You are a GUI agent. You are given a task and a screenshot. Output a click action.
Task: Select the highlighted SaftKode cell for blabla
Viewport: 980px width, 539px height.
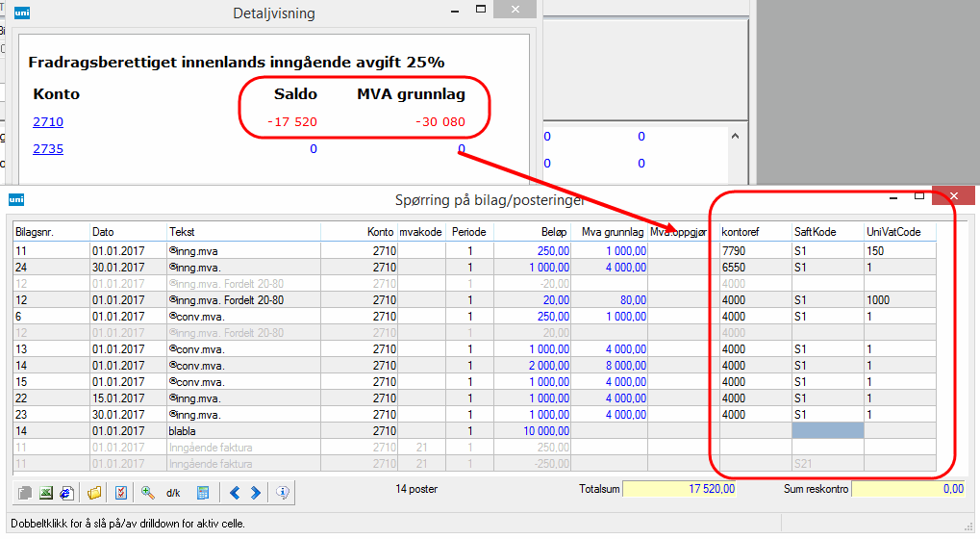pyautogui.click(x=826, y=431)
